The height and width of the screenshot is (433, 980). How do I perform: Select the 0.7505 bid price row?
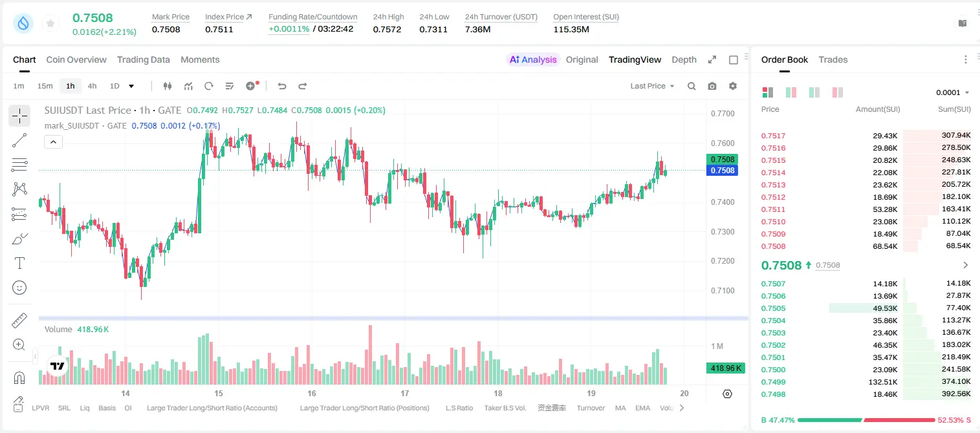(866, 308)
